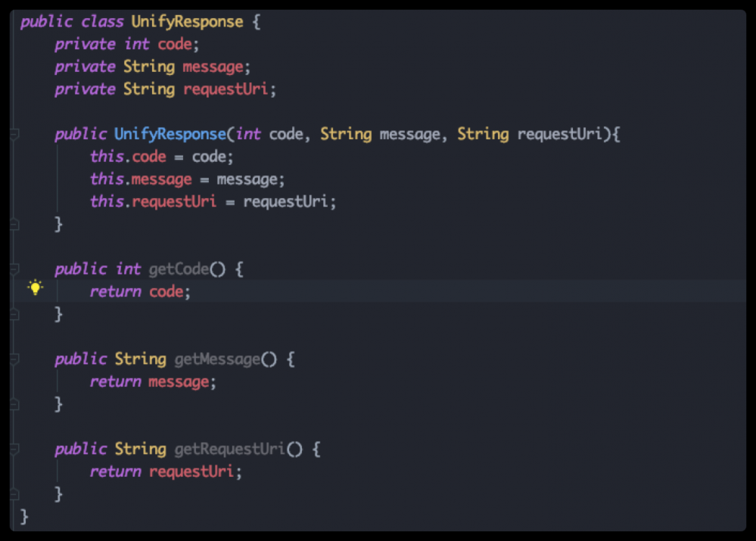The width and height of the screenshot is (756, 541).
Task: Click the getRequestUri method name
Action: coord(230,449)
